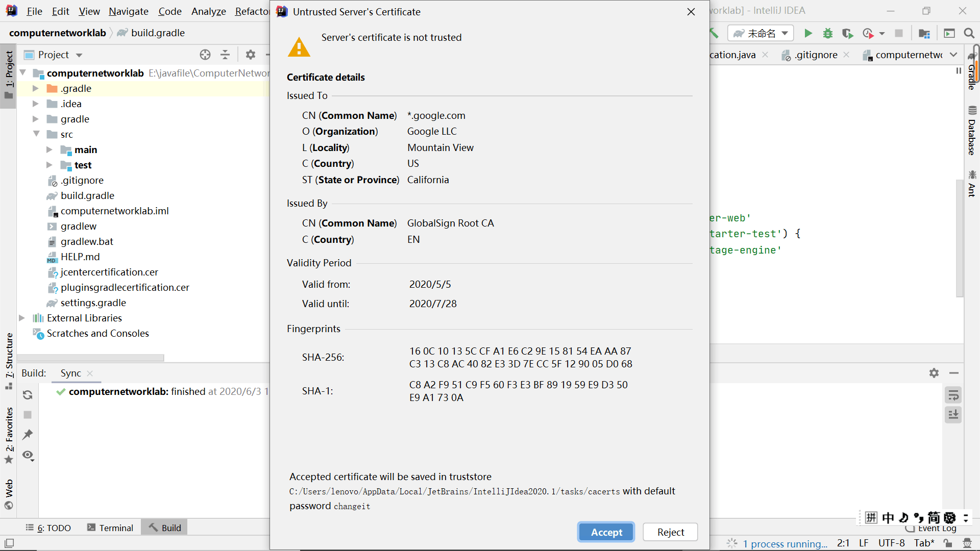Screen dimensions: 980x551
Task: Switch to the Terminal tab
Action: click(110, 528)
